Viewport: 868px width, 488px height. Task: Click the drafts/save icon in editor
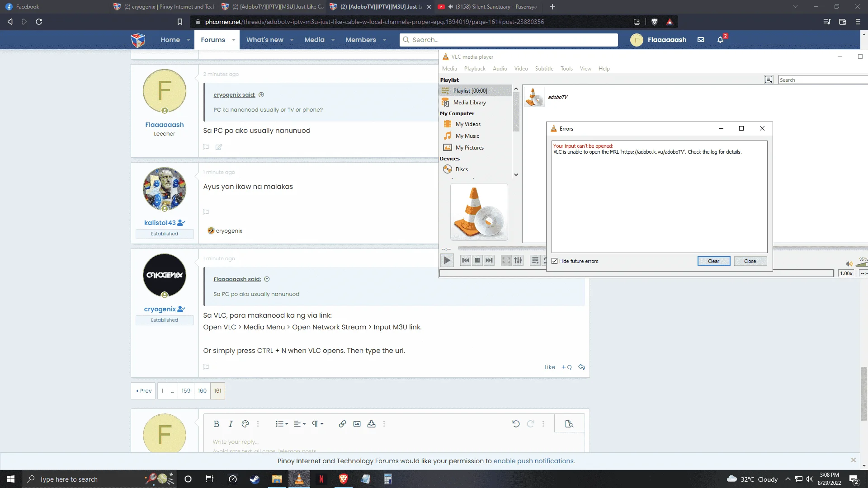tap(371, 424)
